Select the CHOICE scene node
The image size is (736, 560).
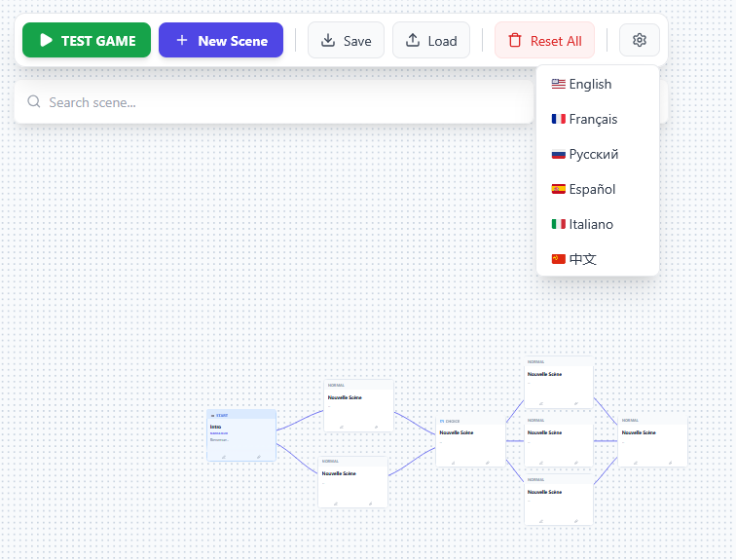pos(471,441)
